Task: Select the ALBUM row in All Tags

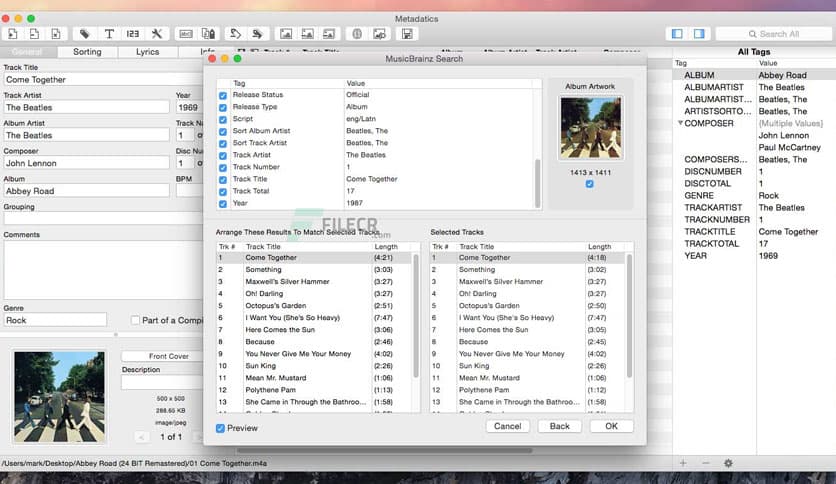Action: pyautogui.click(x=754, y=75)
